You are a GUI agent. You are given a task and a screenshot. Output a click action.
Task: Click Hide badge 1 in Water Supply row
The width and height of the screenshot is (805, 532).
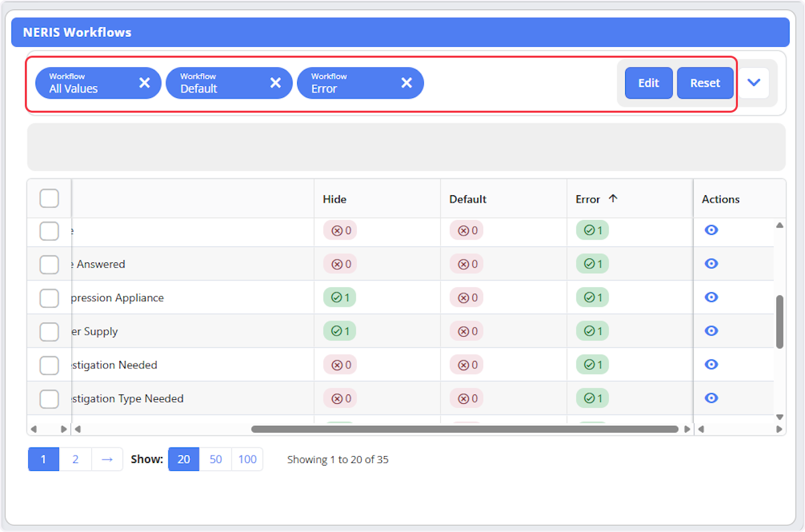coord(339,331)
